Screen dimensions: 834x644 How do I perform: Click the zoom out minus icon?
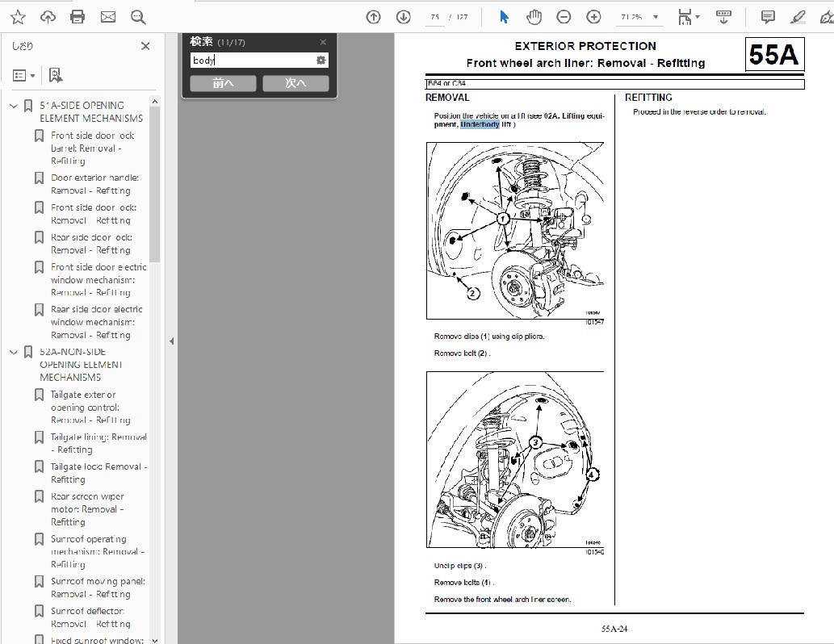point(564,17)
